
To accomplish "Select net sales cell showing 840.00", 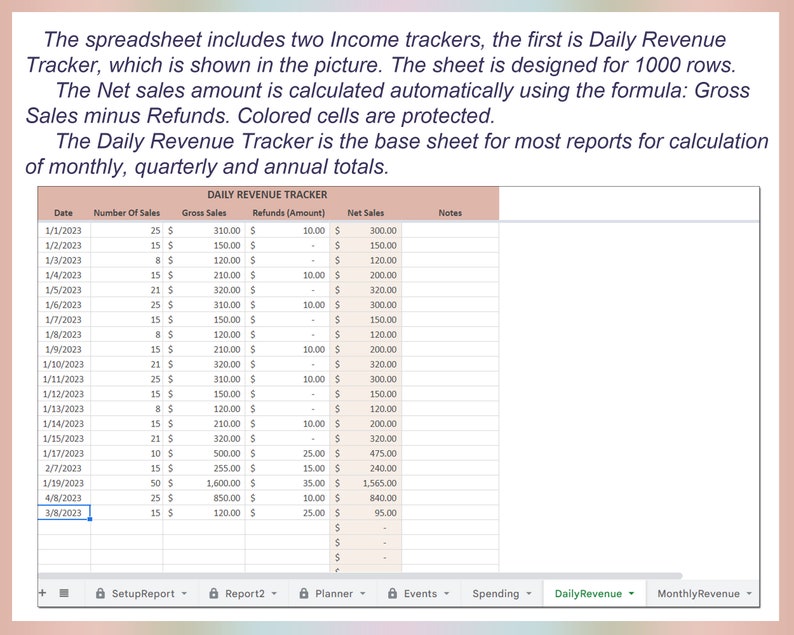I will 366,498.
